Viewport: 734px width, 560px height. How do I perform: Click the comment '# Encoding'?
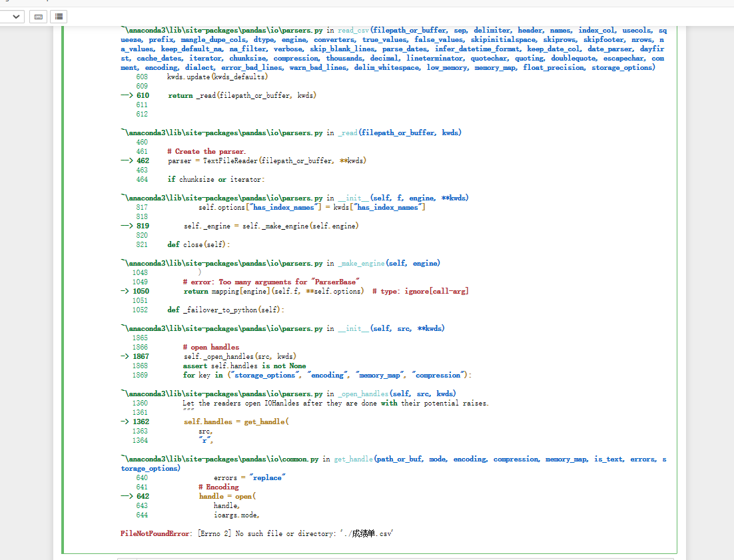(218, 487)
